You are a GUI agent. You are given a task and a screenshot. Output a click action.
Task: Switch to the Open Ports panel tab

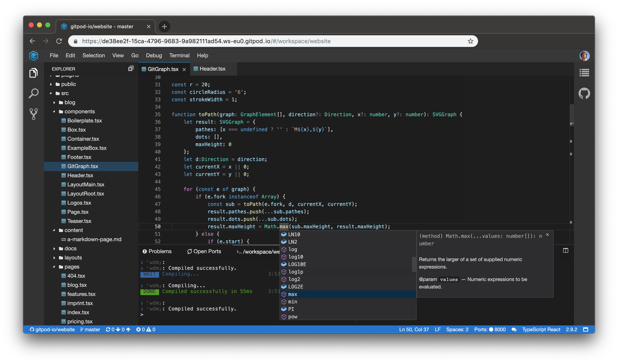coord(204,251)
